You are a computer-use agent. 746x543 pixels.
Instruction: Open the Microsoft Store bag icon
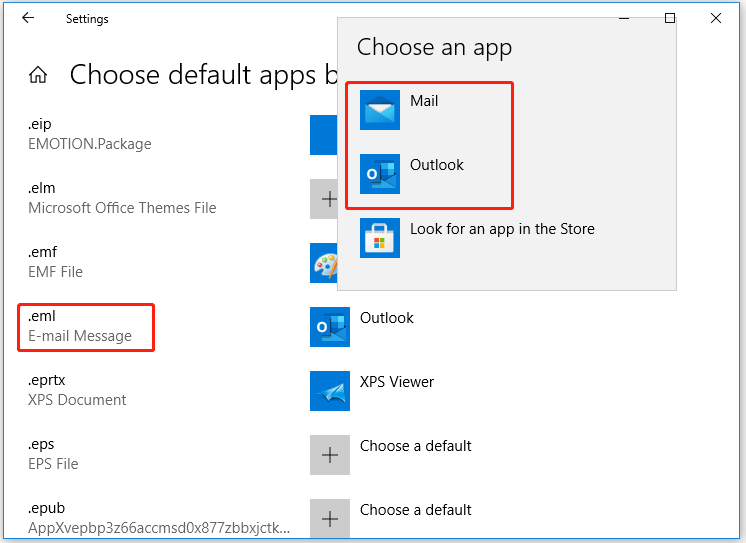[380, 238]
